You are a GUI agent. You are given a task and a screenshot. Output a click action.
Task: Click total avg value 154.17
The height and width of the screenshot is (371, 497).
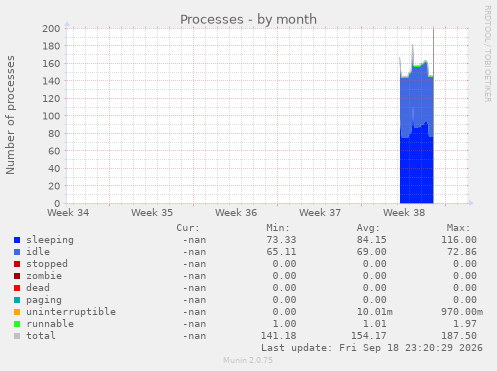(369, 336)
